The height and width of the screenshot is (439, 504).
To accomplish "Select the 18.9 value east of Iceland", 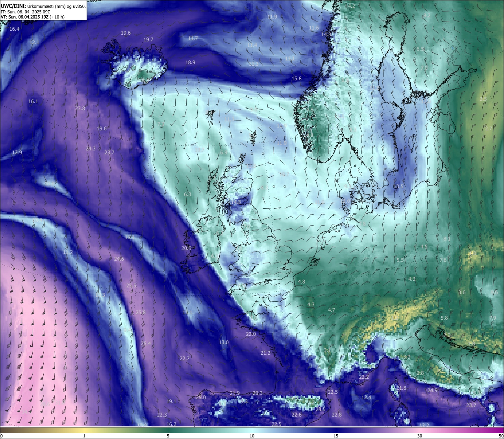I will 190,63.
